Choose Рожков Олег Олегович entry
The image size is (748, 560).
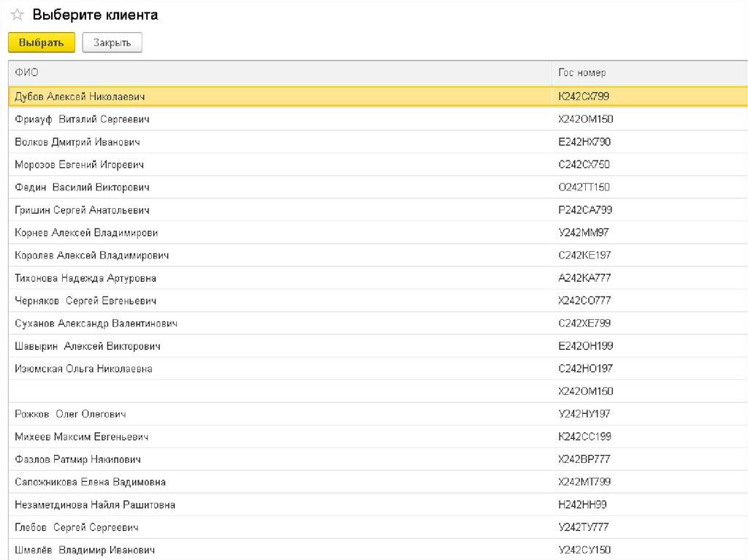tap(70, 414)
